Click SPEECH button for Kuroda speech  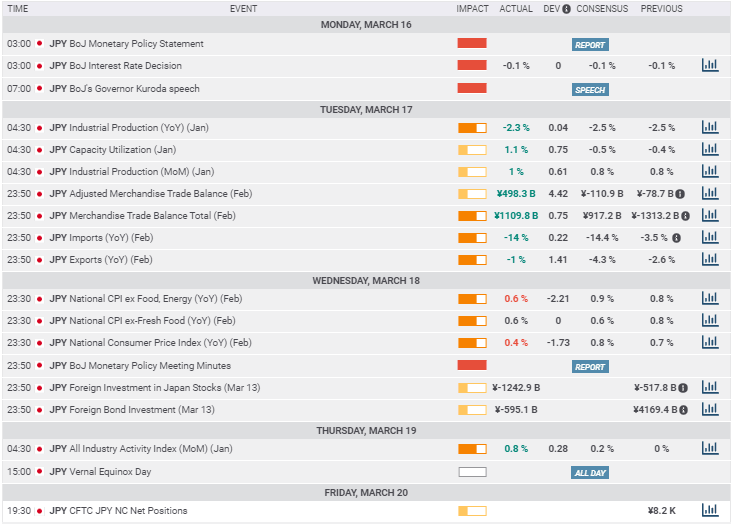click(x=590, y=89)
